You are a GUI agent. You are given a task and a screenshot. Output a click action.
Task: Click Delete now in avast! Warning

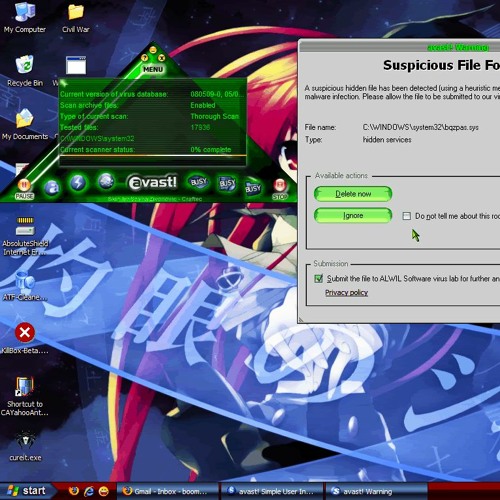(x=353, y=194)
